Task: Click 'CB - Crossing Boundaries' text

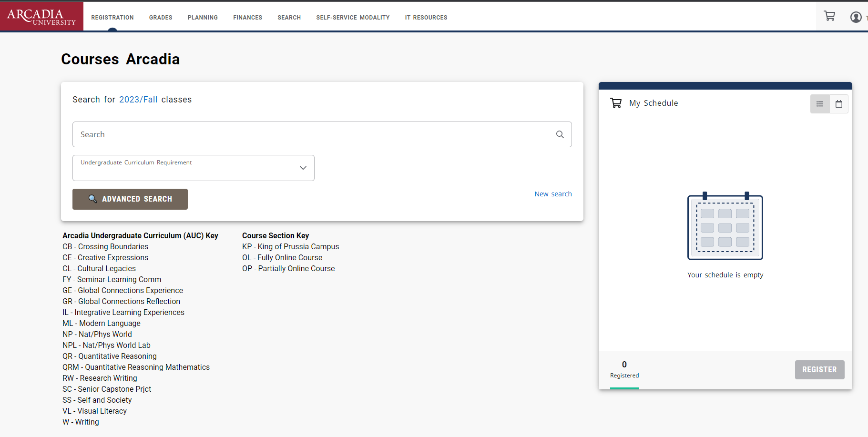Action: pos(105,246)
